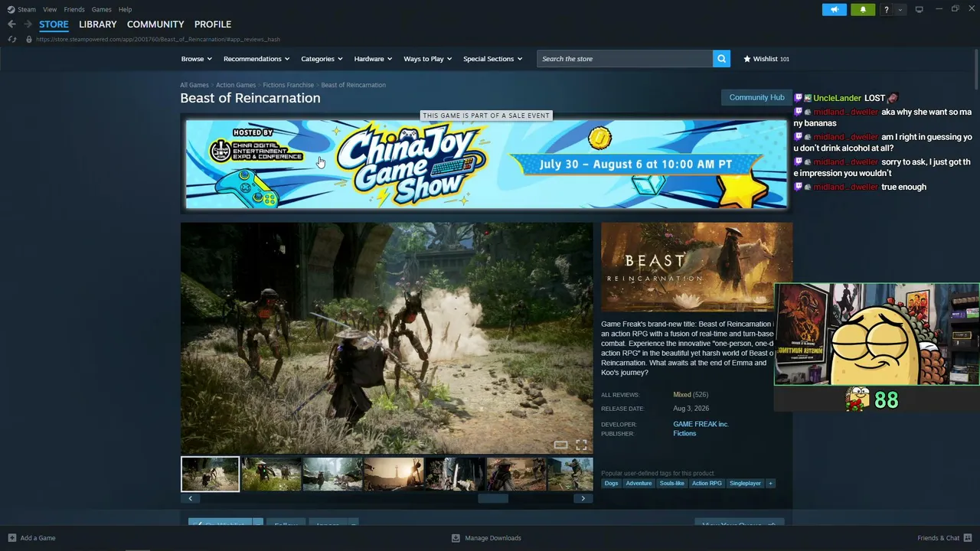
Task: Open the Steam menu
Action: click(x=27, y=9)
